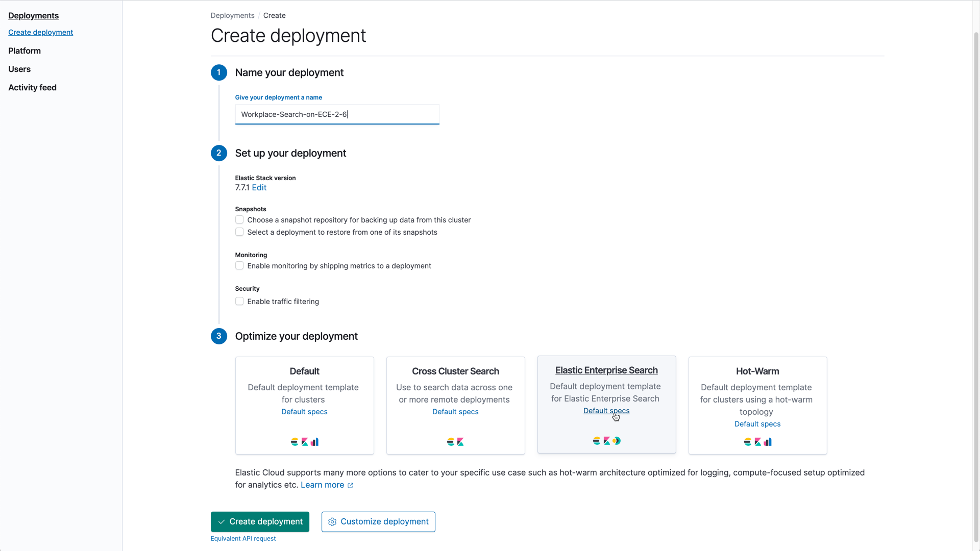Click Elasticsearch icon in Elastic Enterprise Search card
Image resolution: width=980 pixels, height=551 pixels.
597,441
